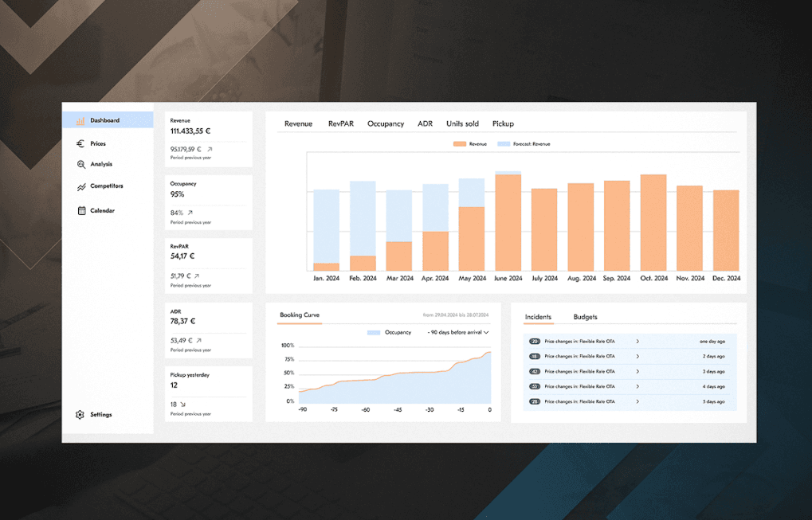Click the ADR value 78,37 €
Image resolution: width=812 pixels, height=520 pixels.
pyautogui.click(x=182, y=321)
